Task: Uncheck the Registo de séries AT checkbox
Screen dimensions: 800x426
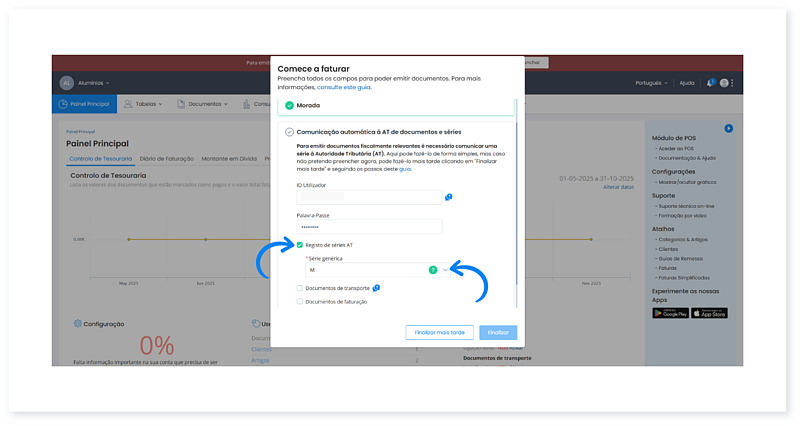Action: [x=300, y=245]
